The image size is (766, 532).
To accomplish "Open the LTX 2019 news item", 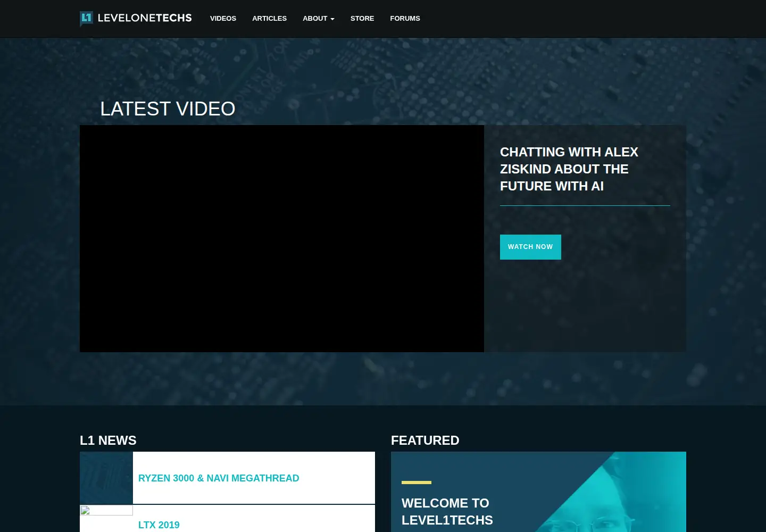I will click(159, 525).
